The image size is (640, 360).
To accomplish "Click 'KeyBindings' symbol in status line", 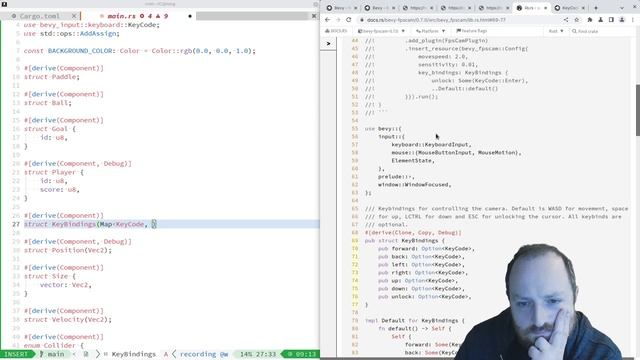I will 133,354.
